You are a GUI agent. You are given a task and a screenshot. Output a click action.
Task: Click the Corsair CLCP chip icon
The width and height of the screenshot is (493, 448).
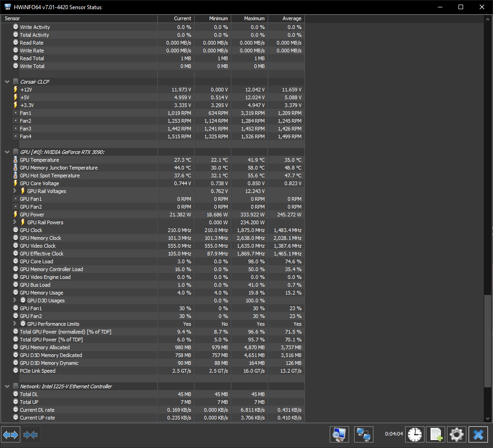coord(16,82)
